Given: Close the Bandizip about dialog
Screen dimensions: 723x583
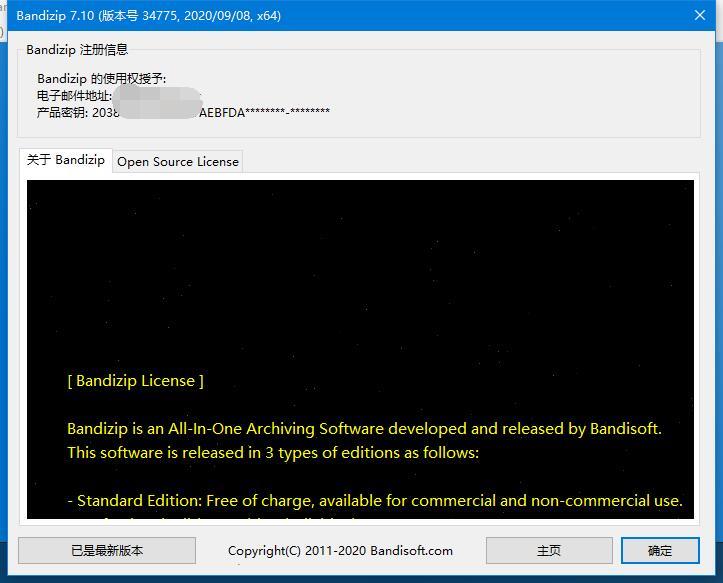Looking at the screenshot, I should tap(699, 15).
